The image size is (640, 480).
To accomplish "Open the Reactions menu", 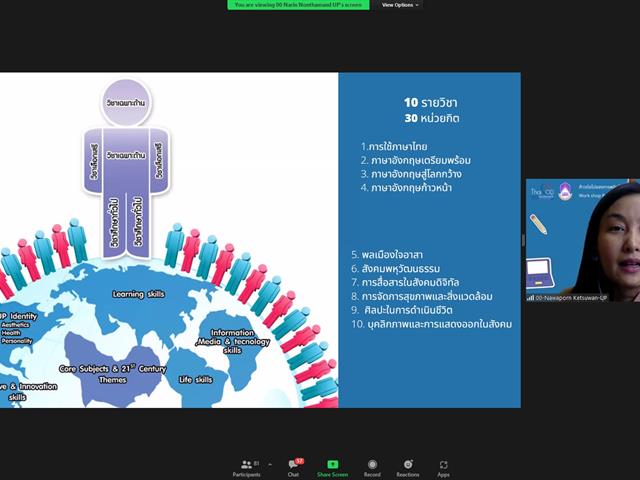I will pos(408,468).
